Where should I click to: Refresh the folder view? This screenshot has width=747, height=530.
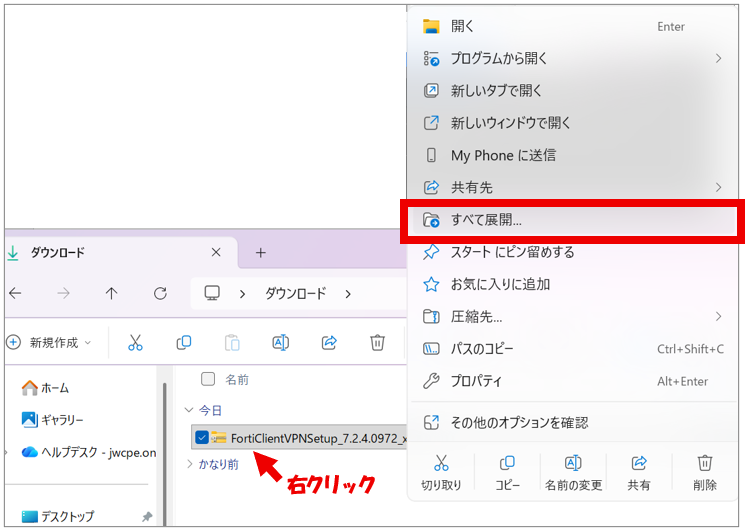(160, 293)
